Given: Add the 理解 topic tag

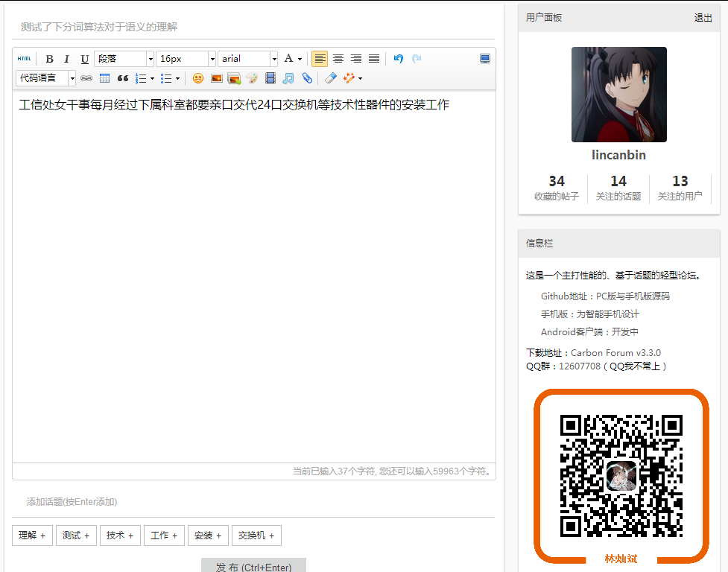Looking at the screenshot, I should coord(32,536).
